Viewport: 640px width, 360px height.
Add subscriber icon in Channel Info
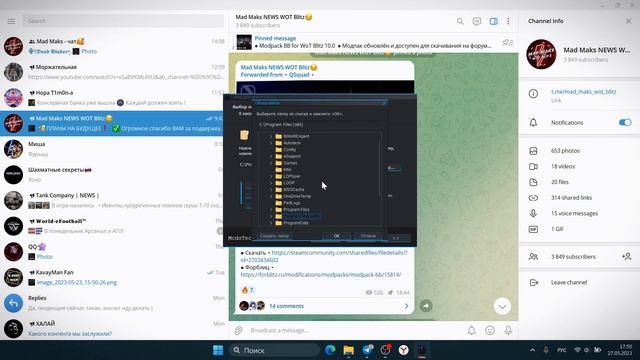click(x=627, y=256)
